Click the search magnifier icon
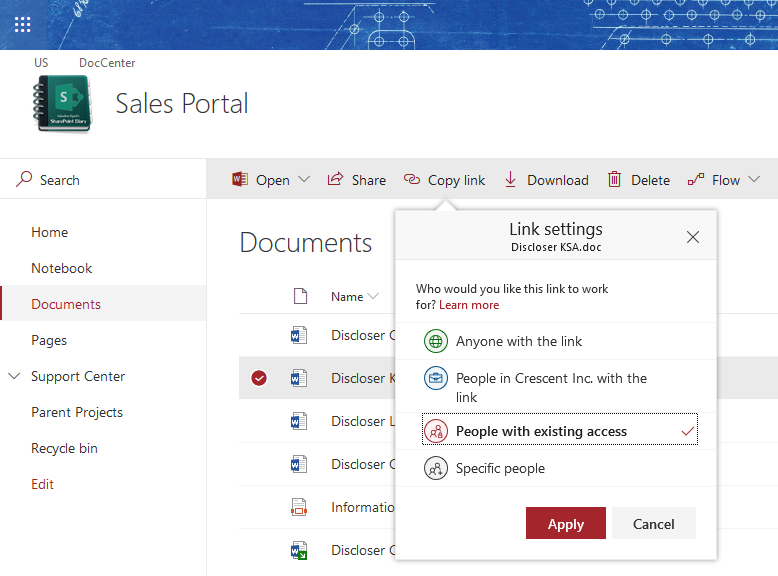Viewport: 778px width, 576px height. pyautogui.click(x=24, y=179)
